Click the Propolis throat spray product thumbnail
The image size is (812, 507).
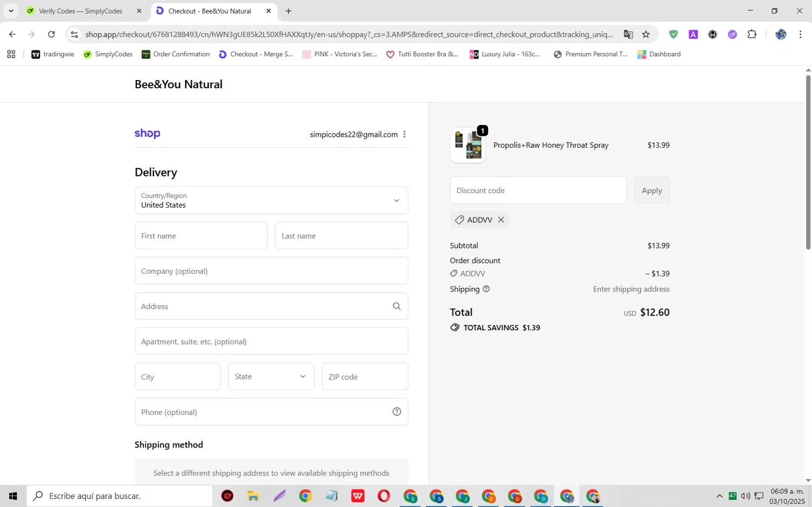coord(468,145)
